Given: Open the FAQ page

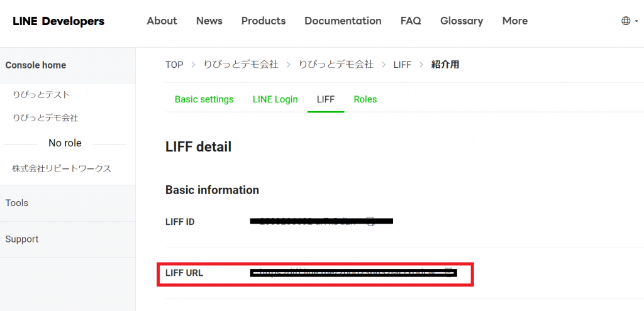Looking at the screenshot, I should (x=411, y=21).
